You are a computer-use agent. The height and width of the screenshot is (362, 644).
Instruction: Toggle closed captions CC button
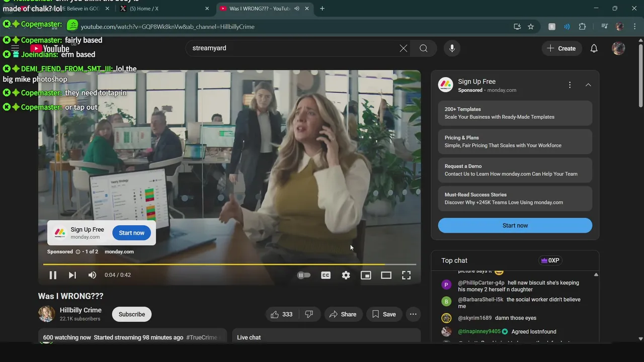point(326,275)
